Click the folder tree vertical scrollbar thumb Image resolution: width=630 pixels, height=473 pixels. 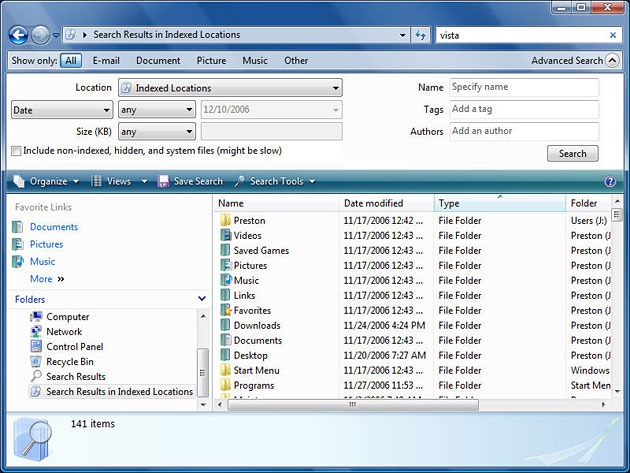[x=203, y=372]
